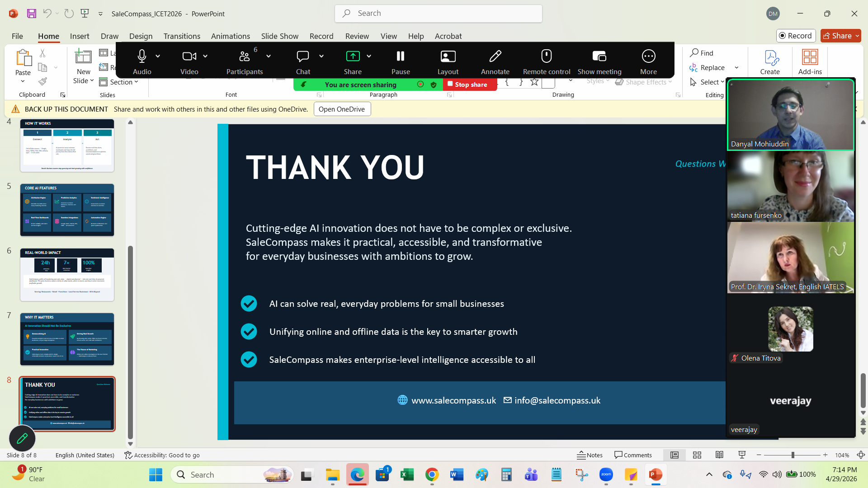Click the Zoom Layout icon

coord(448,61)
